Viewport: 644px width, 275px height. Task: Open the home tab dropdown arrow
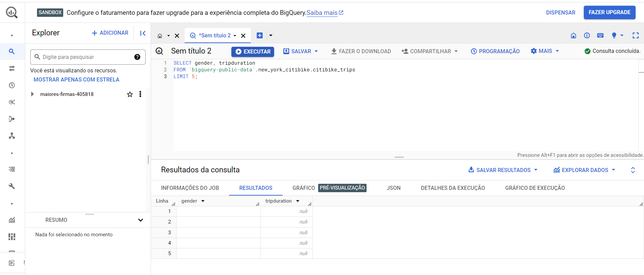pos(168,36)
